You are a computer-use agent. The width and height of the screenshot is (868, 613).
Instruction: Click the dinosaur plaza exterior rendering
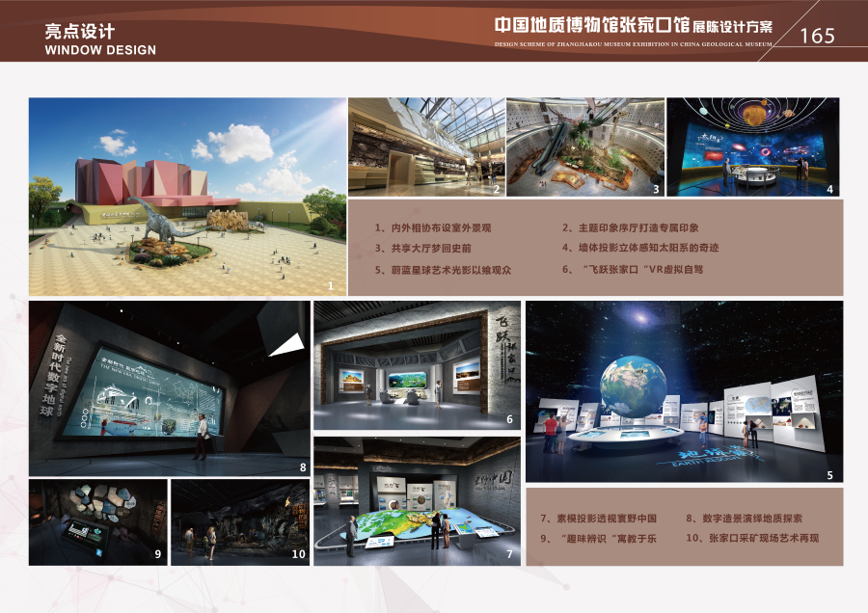click(x=185, y=196)
